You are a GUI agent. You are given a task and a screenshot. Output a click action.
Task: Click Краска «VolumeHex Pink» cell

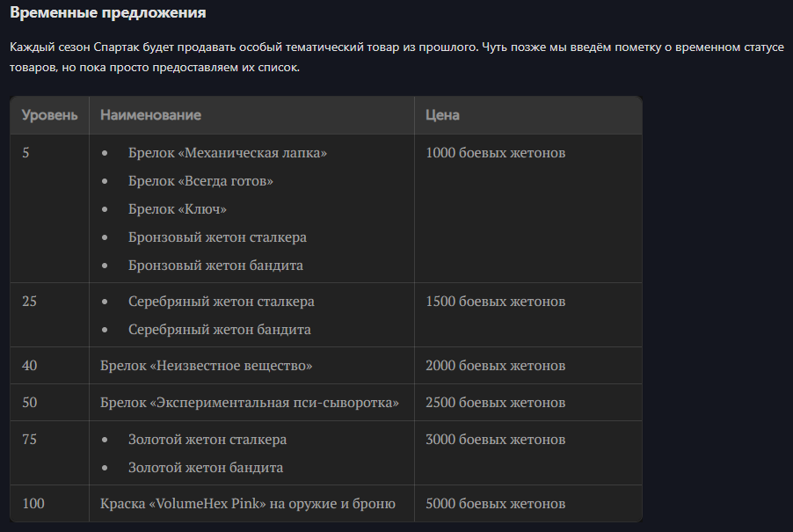251,504
